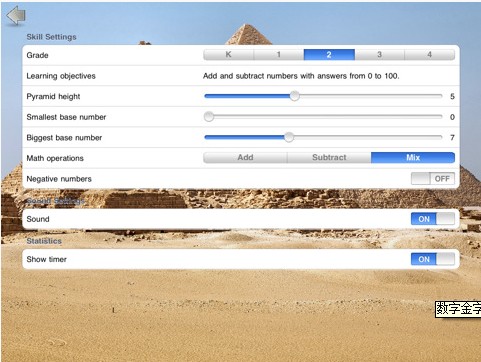Choose Mix math operations
Viewport: 481px width, 362px height.
pos(413,158)
